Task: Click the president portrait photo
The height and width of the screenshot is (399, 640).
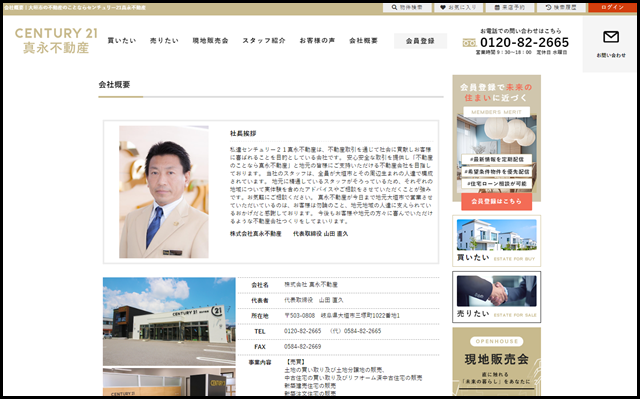Action: click(164, 192)
